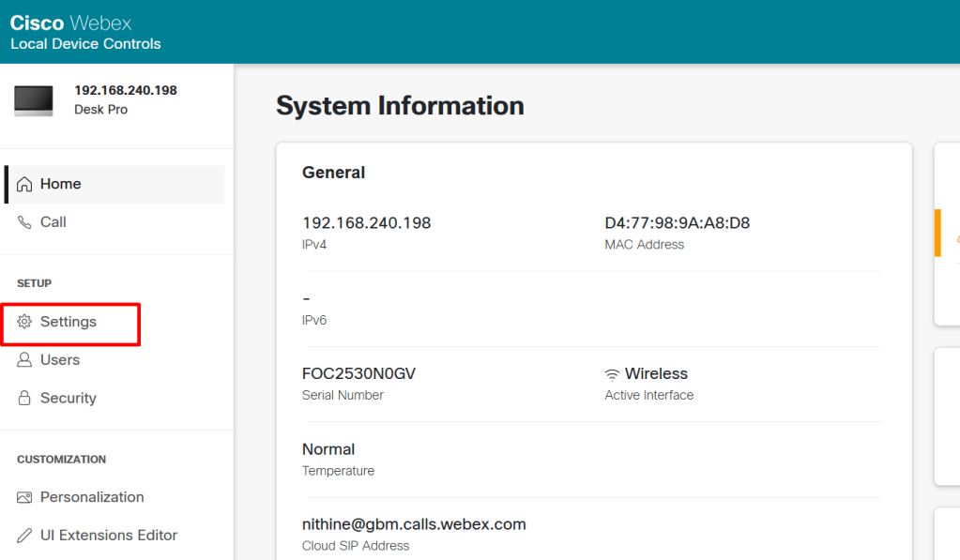Screen dimensions: 960x560
Task: Click the UI Extensions Editor pencil icon
Action: click(x=24, y=536)
